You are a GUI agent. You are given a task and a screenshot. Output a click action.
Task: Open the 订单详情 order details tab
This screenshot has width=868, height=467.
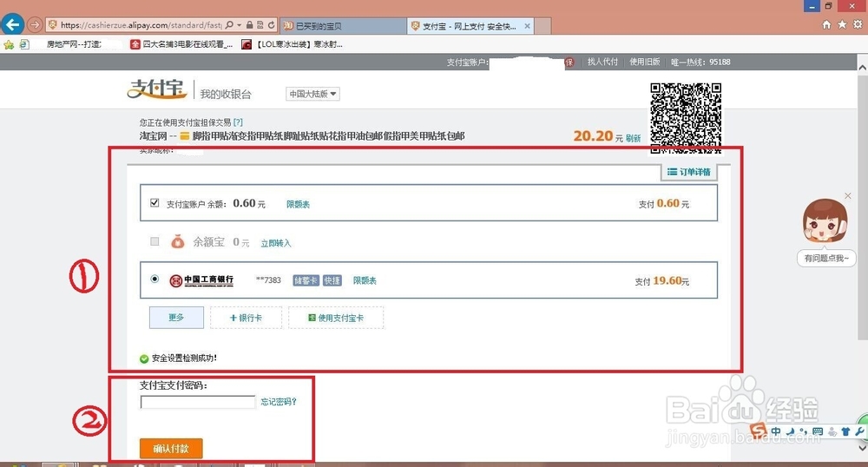pyautogui.click(x=688, y=172)
